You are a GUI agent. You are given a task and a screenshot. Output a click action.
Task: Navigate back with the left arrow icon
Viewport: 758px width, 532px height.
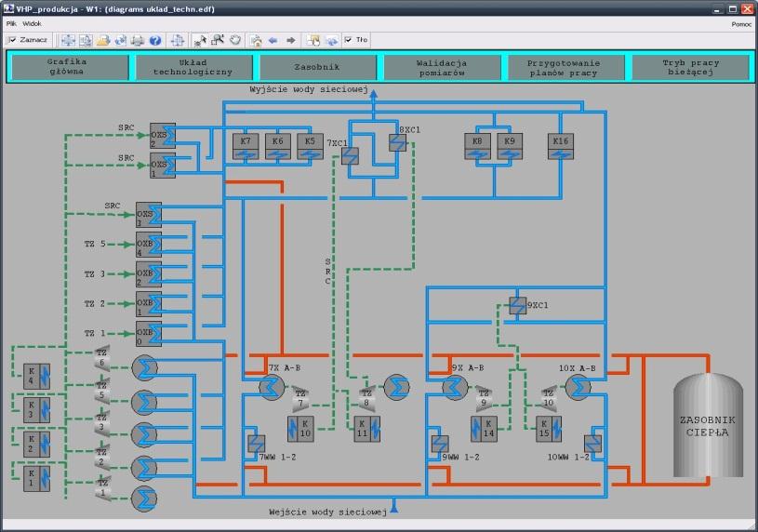point(273,40)
